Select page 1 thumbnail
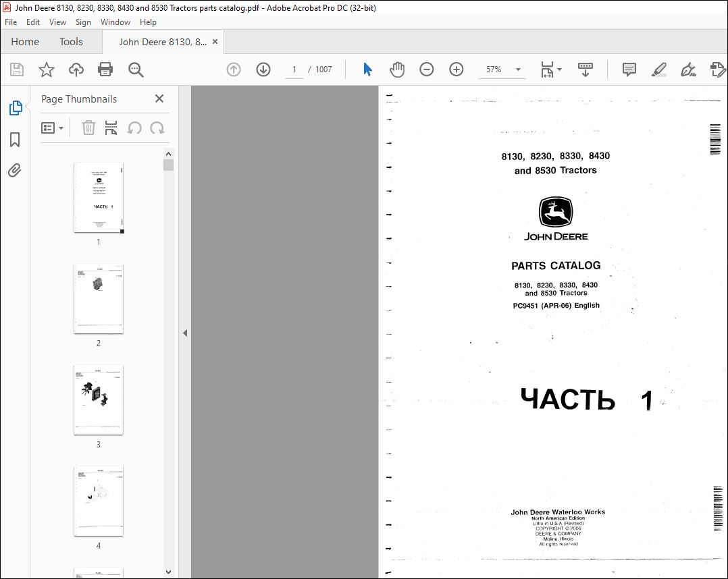The height and width of the screenshot is (579, 728). click(99, 198)
